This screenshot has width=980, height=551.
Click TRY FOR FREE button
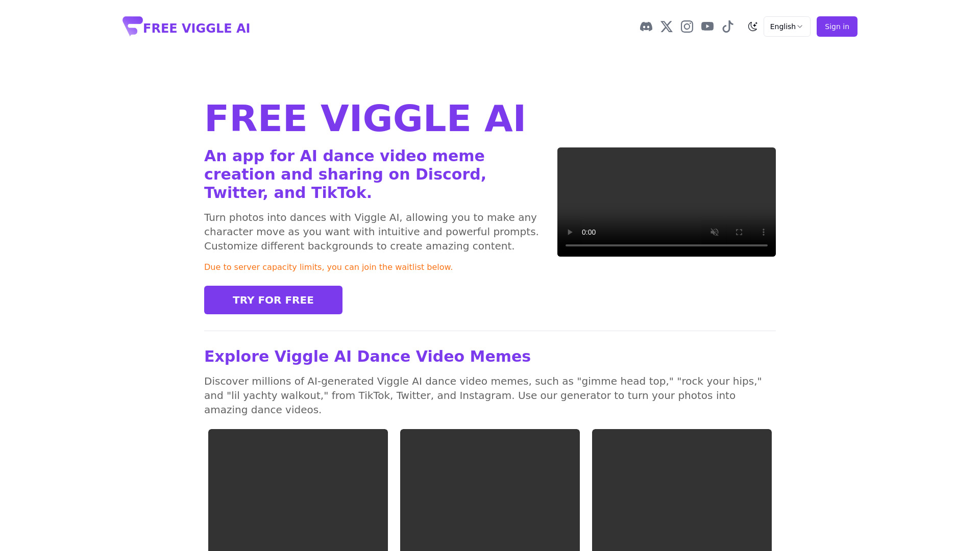pos(273,300)
